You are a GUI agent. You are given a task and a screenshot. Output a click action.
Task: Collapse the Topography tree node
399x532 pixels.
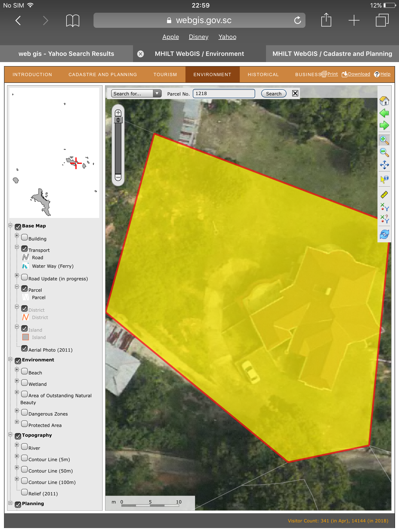(x=10, y=434)
